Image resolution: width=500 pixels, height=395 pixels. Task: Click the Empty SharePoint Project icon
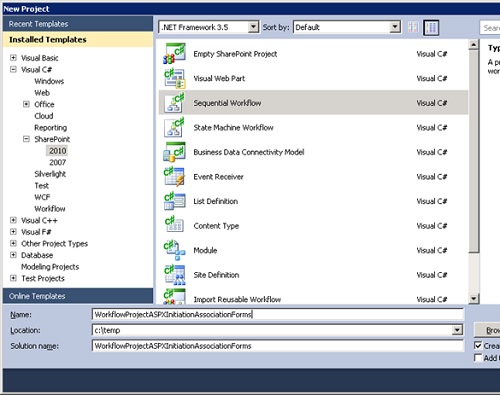pos(174,53)
